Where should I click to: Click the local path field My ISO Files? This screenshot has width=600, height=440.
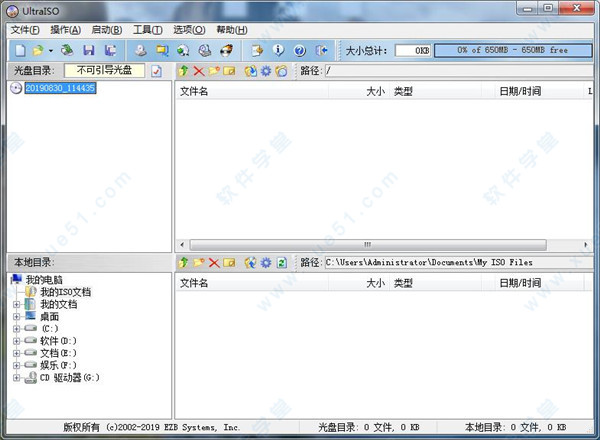458,262
